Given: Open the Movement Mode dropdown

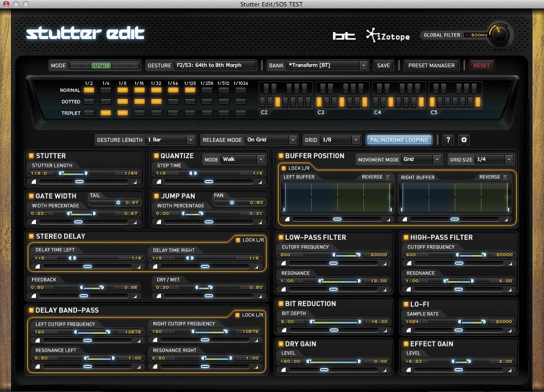Looking at the screenshot, I should (421, 159).
